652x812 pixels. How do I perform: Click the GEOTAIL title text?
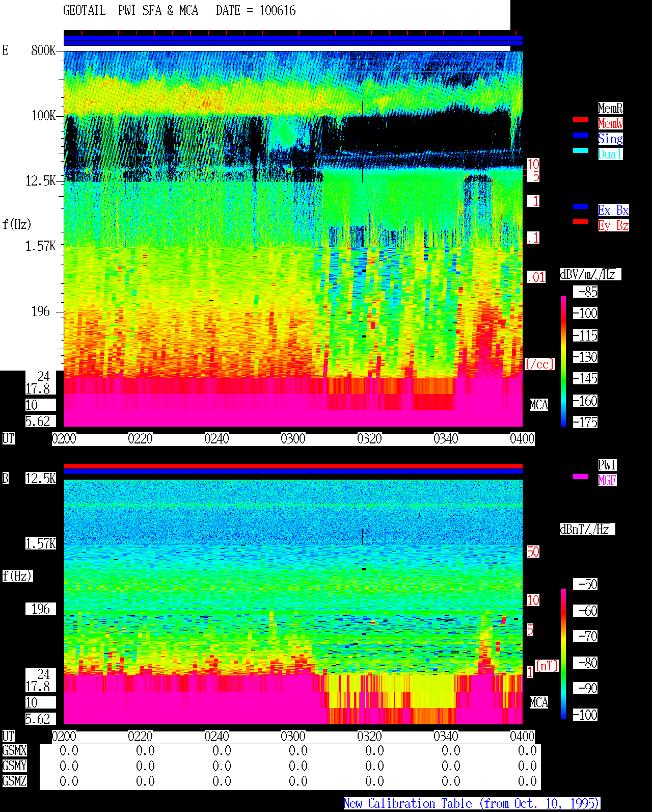(x=85, y=11)
